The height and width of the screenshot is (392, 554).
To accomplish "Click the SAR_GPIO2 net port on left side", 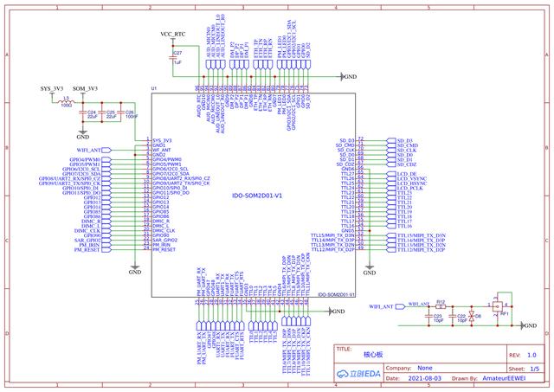I will (93, 241).
